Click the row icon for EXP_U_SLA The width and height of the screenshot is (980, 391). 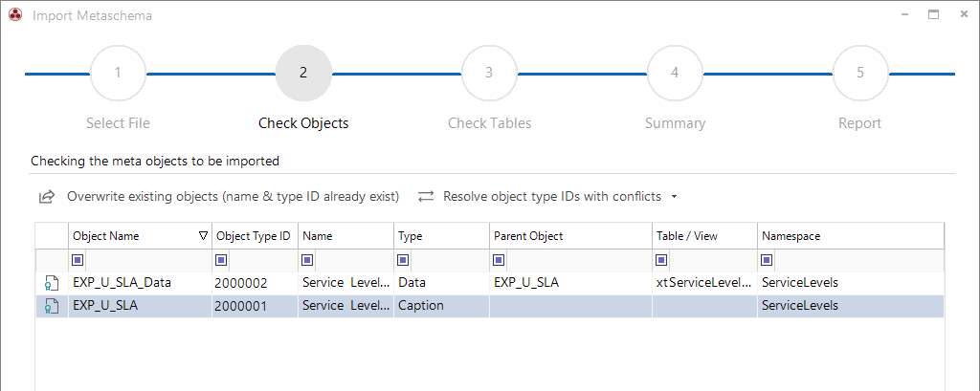coord(52,306)
